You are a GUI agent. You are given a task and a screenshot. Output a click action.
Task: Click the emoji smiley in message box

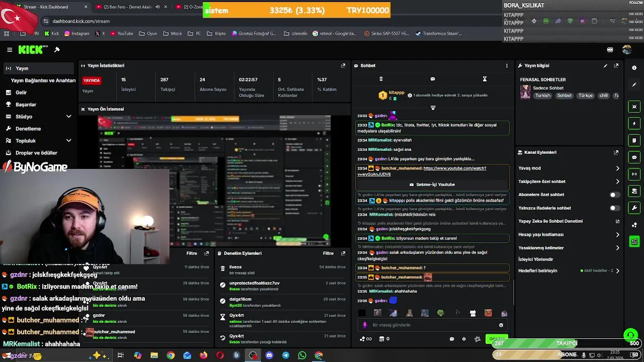[501, 325]
